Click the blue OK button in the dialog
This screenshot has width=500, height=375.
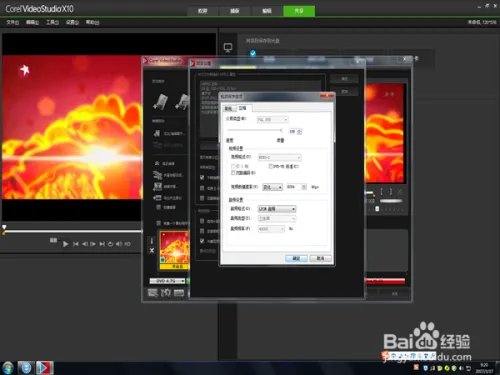click(x=296, y=258)
